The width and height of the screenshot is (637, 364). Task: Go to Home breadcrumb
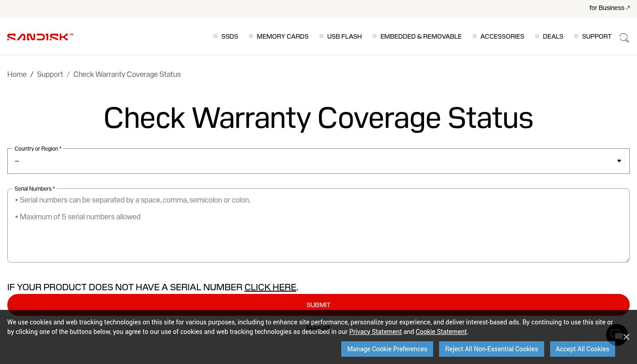click(17, 74)
